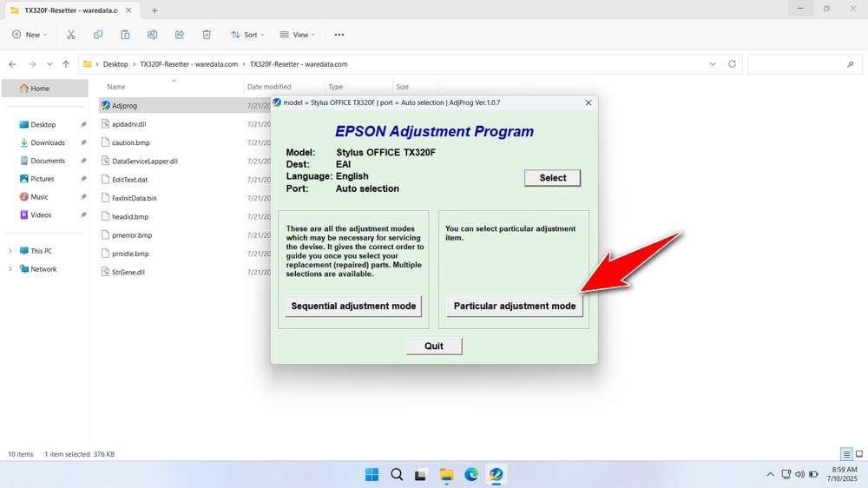868x488 pixels.
Task: Click the Select button in AdjProg
Action: tap(552, 178)
